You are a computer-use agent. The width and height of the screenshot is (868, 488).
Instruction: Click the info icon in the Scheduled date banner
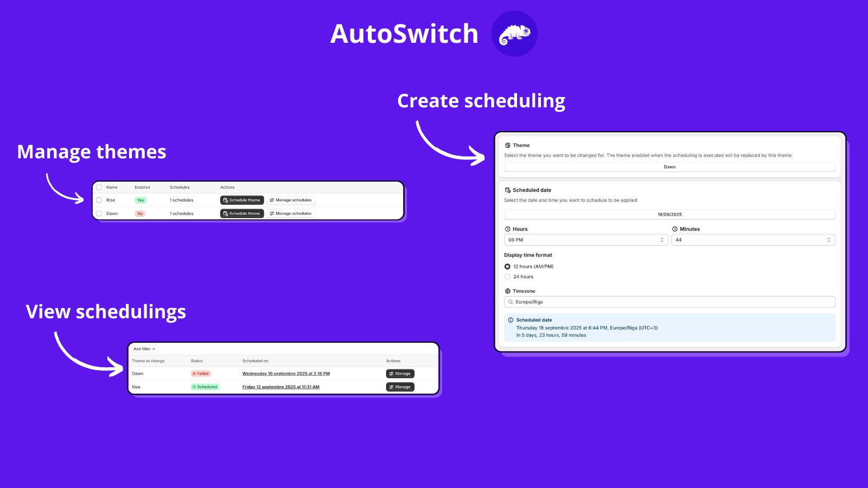click(x=511, y=319)
